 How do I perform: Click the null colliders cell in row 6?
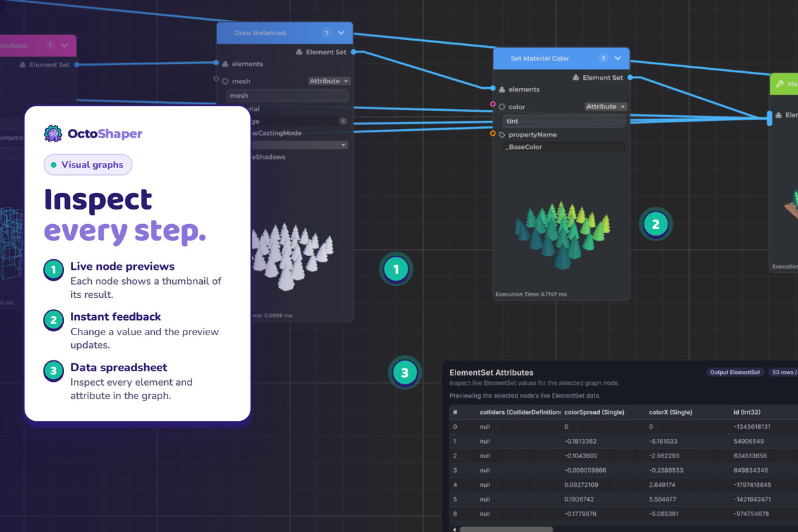click(x=485, y=514)
